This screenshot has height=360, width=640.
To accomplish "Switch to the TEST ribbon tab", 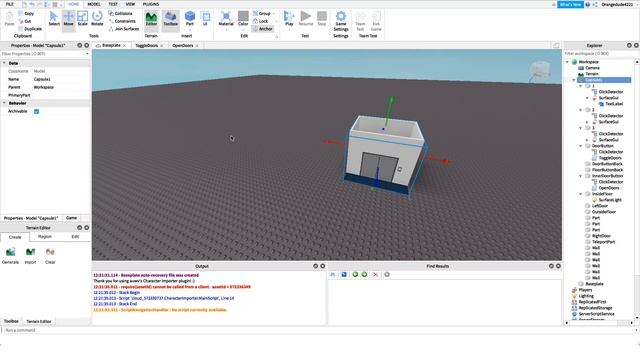I will [113, 4].
